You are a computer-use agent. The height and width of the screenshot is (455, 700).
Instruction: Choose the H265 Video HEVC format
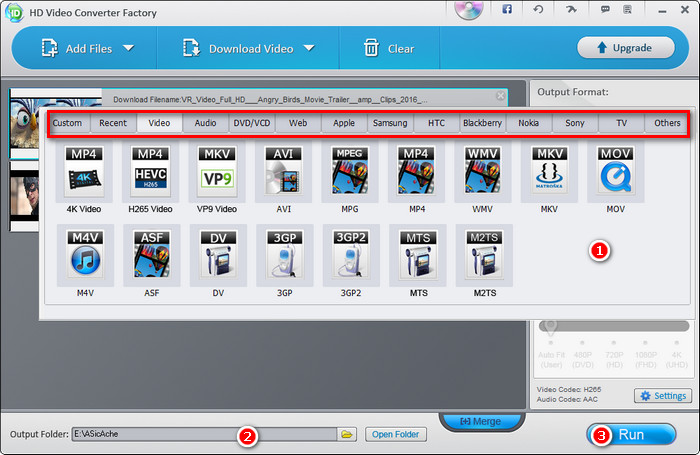coord(150,173)
